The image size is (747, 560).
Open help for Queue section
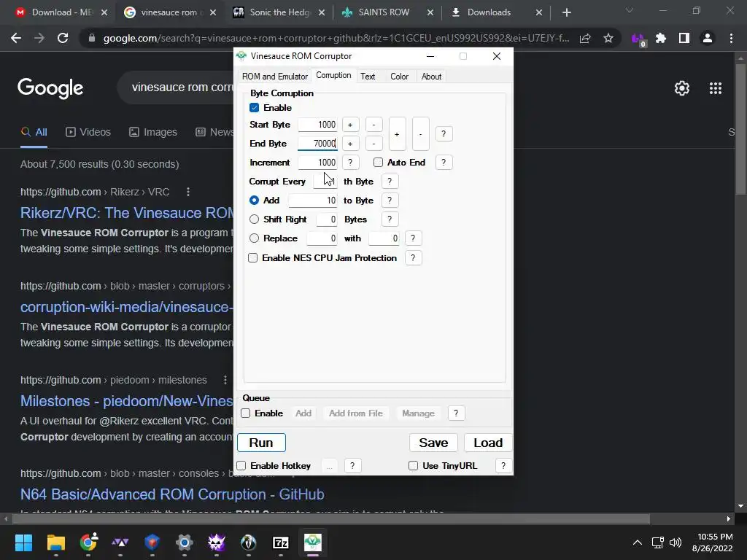point(456,413)
